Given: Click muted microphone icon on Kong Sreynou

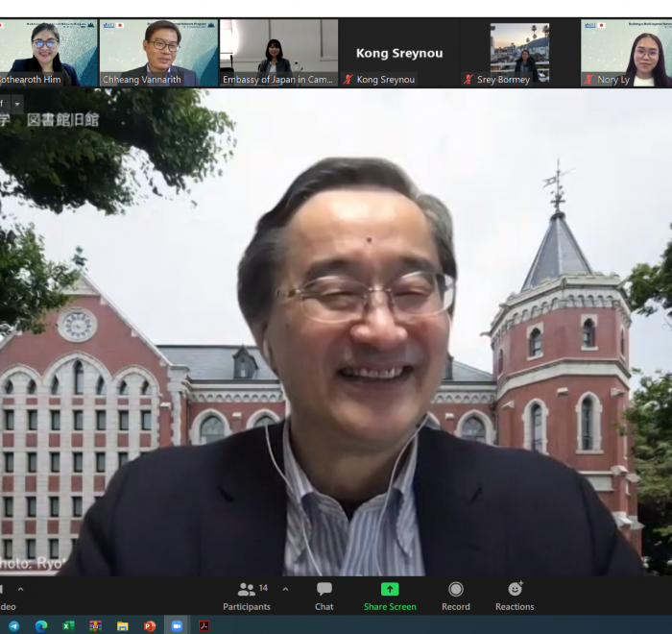Looking at the screenshot, I should [348, 80].
